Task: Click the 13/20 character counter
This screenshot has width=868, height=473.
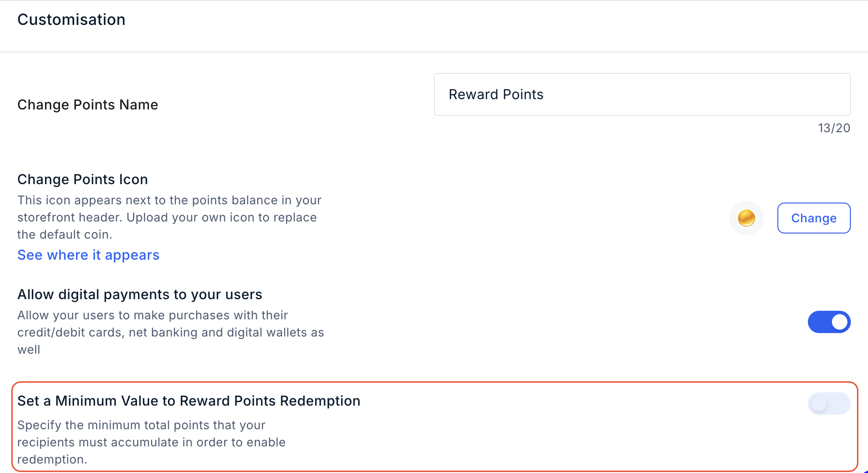Action: pos(834,128)
